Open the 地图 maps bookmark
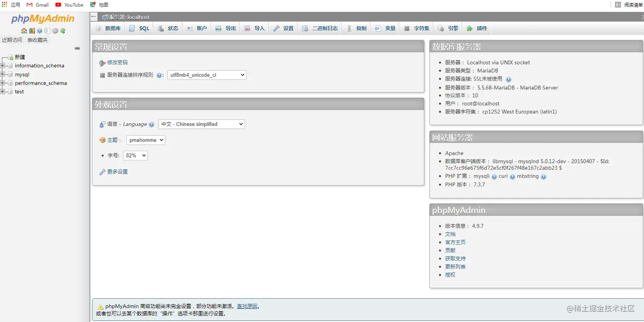Screen dimensions: 644x322 pos(99,5)
